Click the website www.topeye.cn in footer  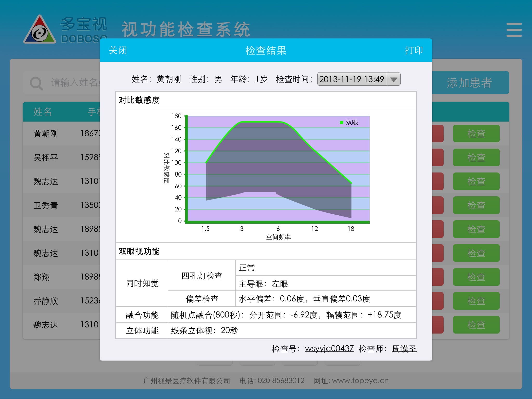tap(360, 381)
